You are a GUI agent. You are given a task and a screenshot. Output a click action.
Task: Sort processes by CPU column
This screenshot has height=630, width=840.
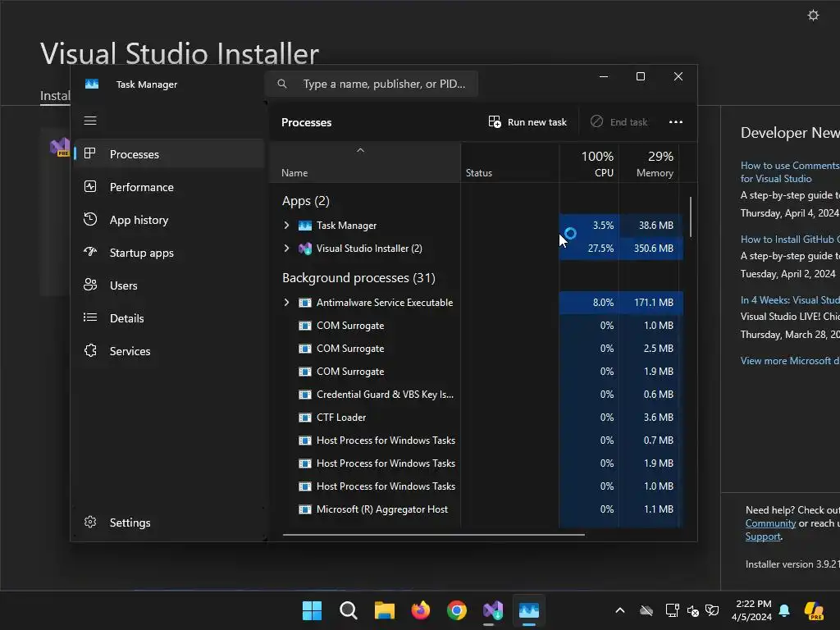pos(589,164)
